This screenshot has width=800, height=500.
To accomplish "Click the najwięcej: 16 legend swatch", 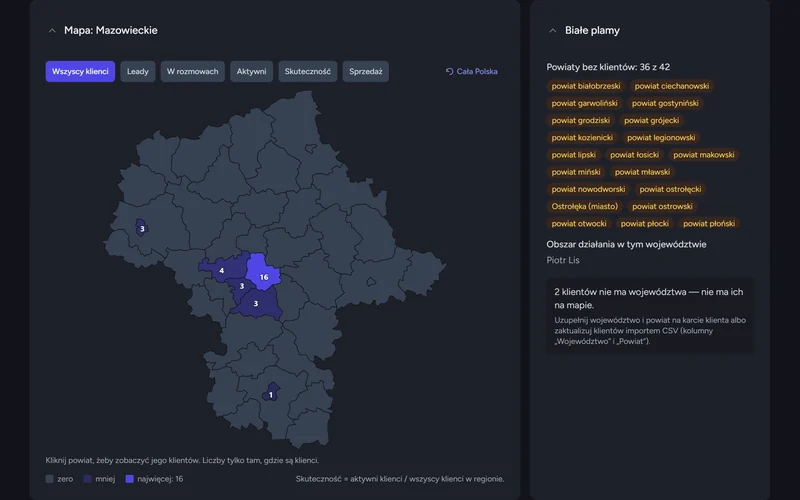I will point(130,479).
